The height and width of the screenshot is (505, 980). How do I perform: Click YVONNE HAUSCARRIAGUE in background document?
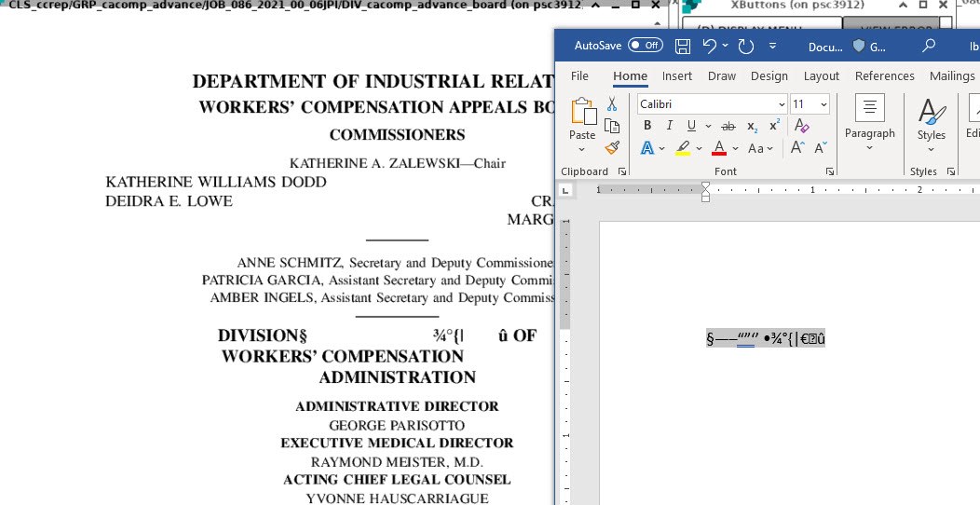click(x=397, y=498)
